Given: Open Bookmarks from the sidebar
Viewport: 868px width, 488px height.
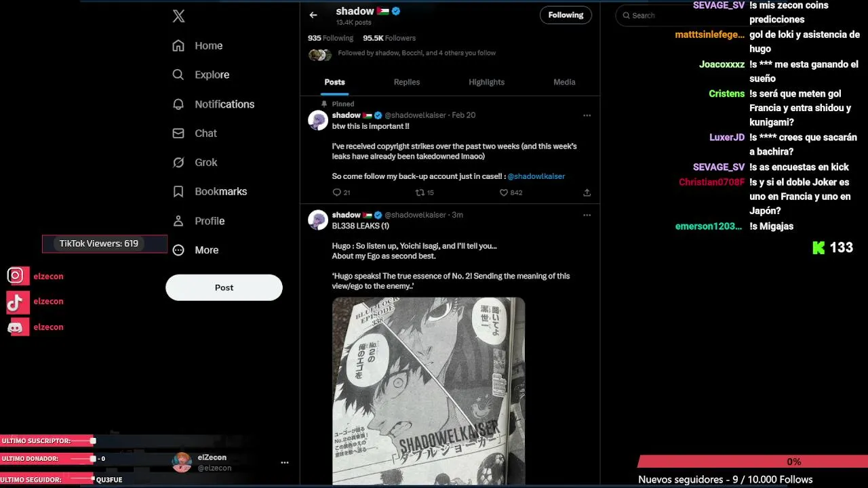Looking at the screenshot, I should point(210,192).
